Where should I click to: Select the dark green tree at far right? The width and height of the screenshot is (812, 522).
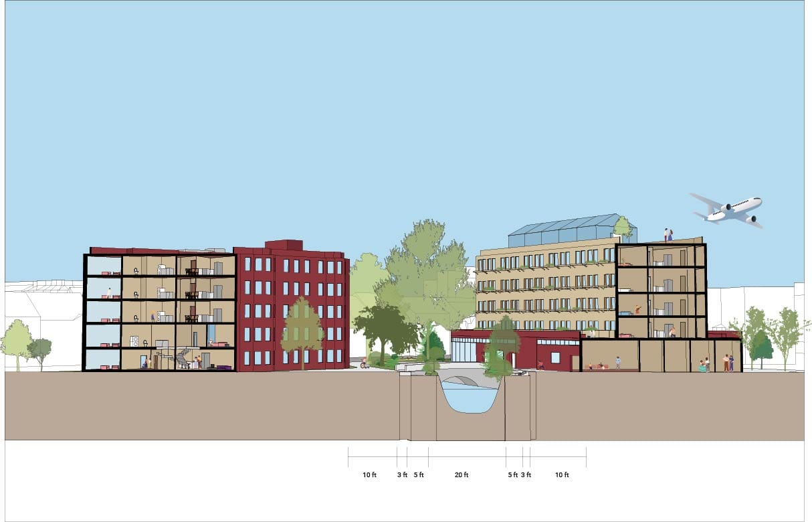pyautogui.click(x=760, y=347)
